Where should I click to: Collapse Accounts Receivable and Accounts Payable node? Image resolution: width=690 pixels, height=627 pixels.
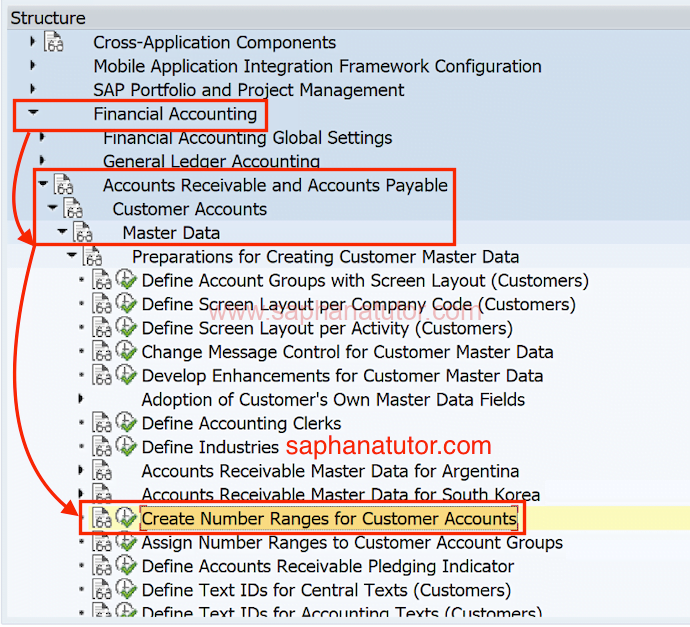(x=43, y=183)
